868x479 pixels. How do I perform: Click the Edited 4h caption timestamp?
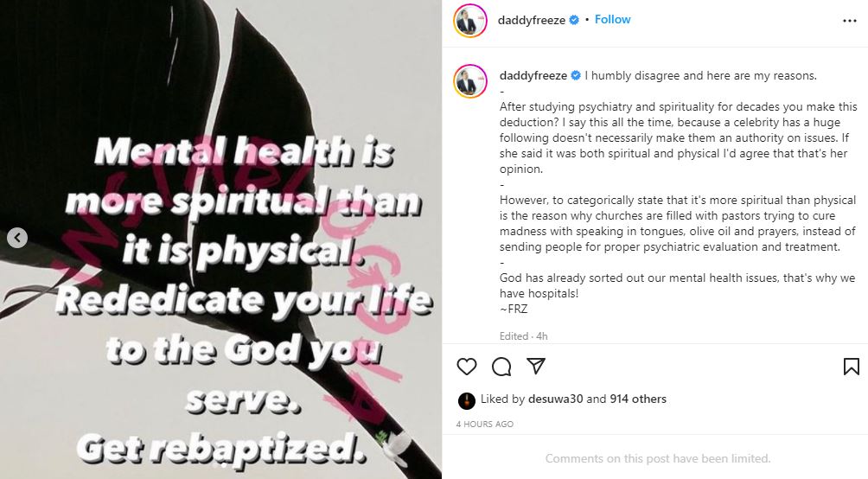pyautogui.click(x=523, y=336)
